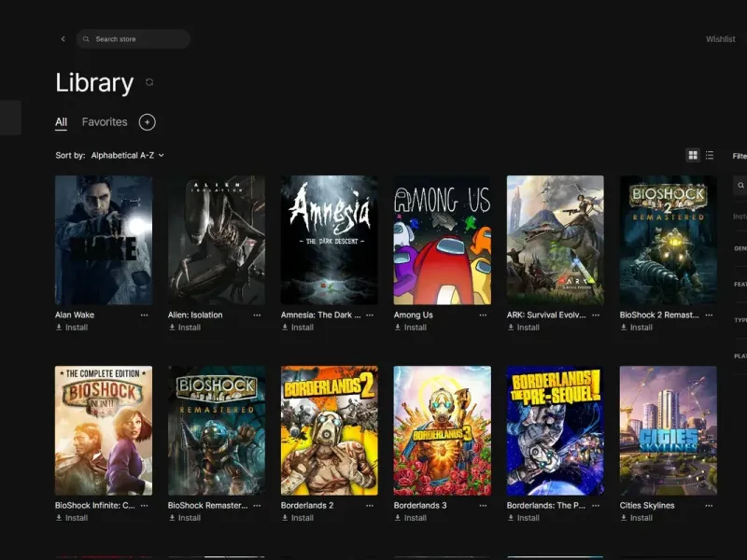Open the Alien: Isolation cover art
747x560 pixels.
[x=217, y=240]
